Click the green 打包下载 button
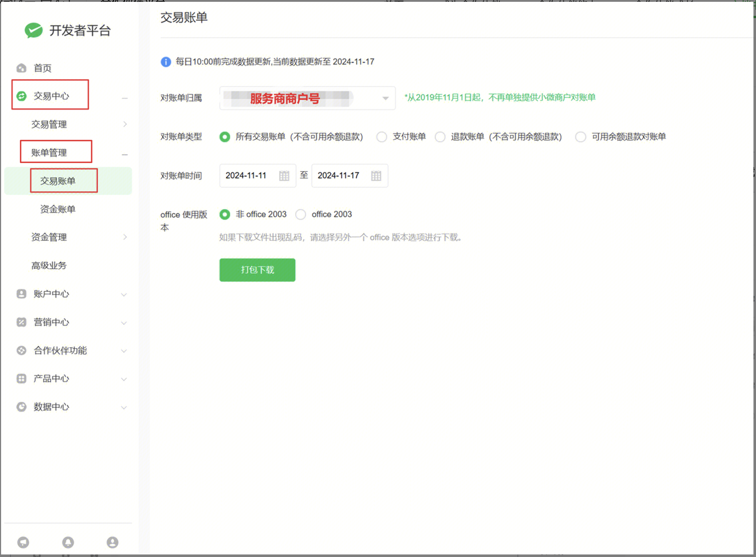This screenshot has width=756, height=557. (257, 270)
